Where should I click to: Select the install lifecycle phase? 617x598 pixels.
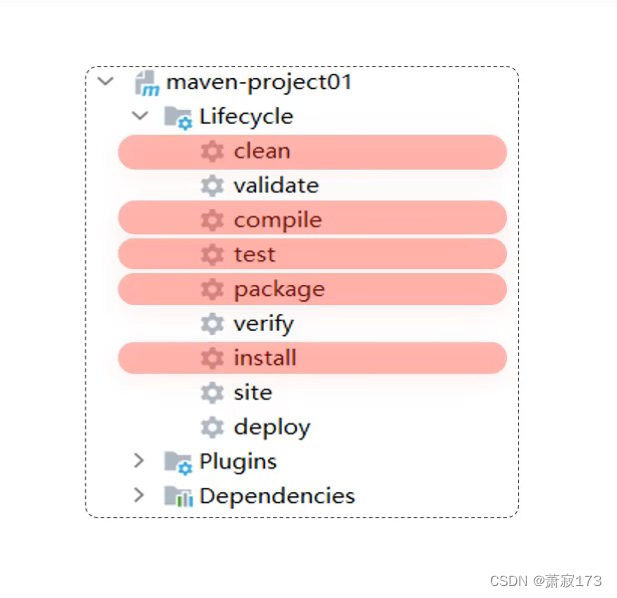tap(312, 358)
